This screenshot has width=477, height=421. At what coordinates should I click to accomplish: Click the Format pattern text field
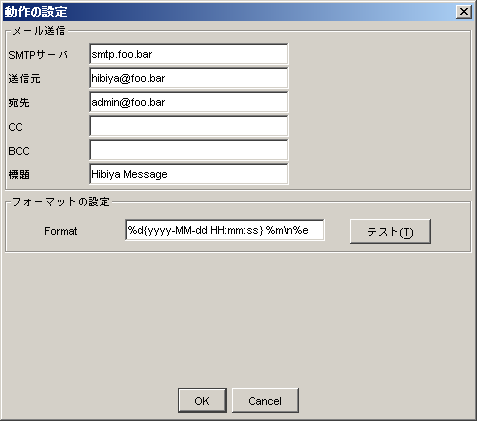click(x=225, y=230)
